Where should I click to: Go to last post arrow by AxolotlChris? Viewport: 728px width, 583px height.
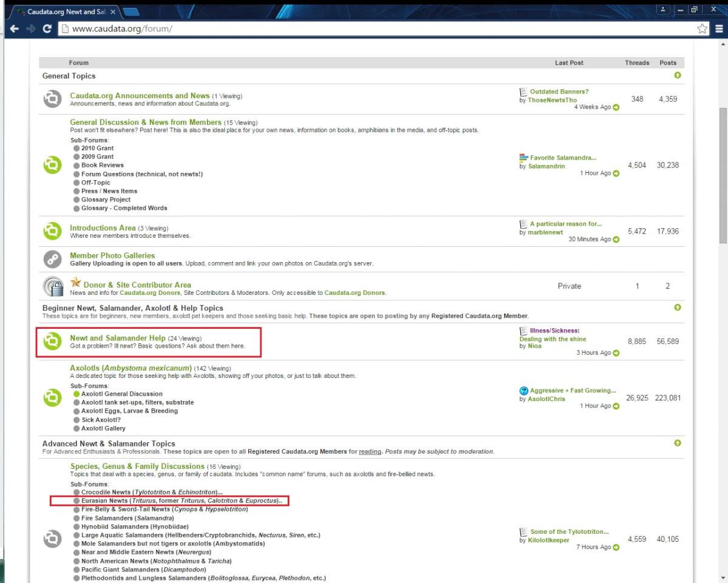616,406
